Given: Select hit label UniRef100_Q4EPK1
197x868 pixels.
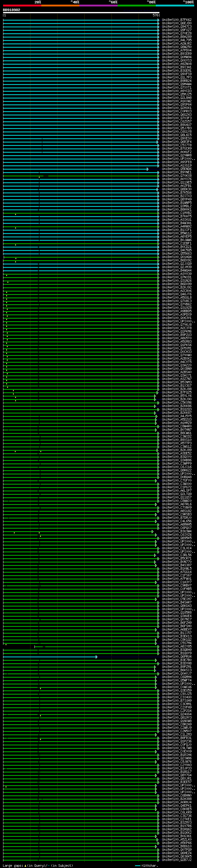Looking at the screenshot, I should 176,805.
